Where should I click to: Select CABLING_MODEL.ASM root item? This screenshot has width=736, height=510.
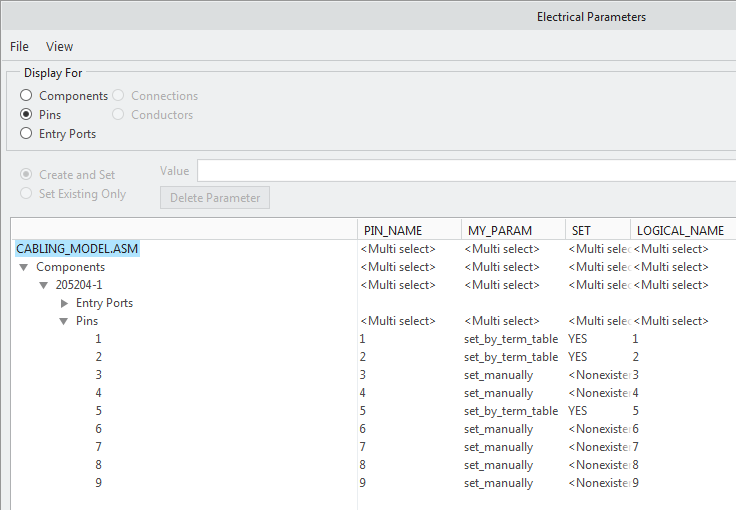click(x=77, y=249)
